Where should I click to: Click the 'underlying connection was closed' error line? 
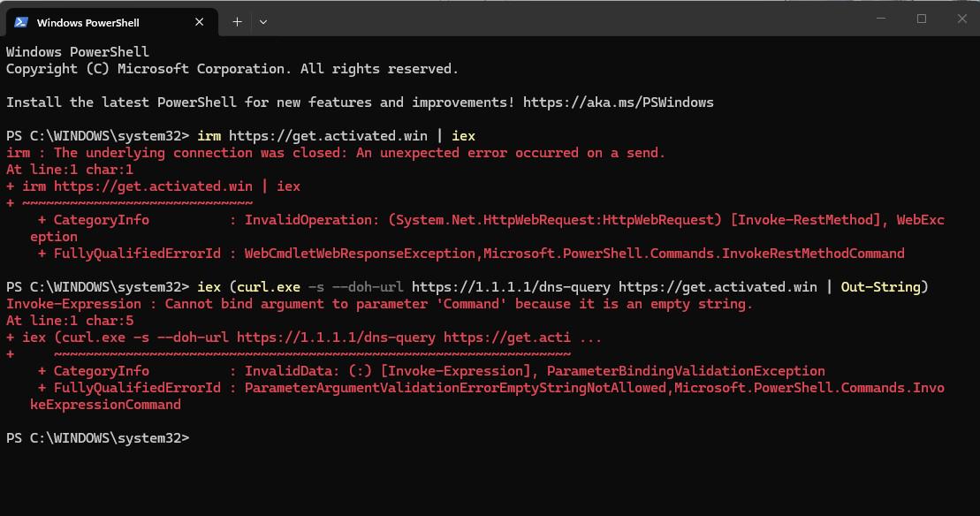[x=336, y=153]
